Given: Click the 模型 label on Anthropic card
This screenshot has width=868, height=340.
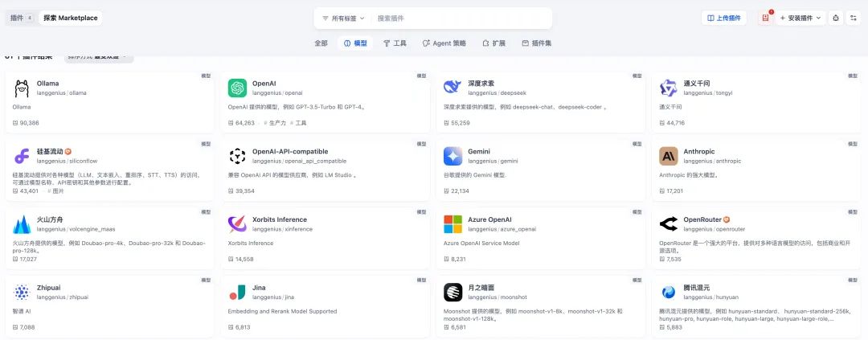Looking at the screenshot, I should 853,144.
